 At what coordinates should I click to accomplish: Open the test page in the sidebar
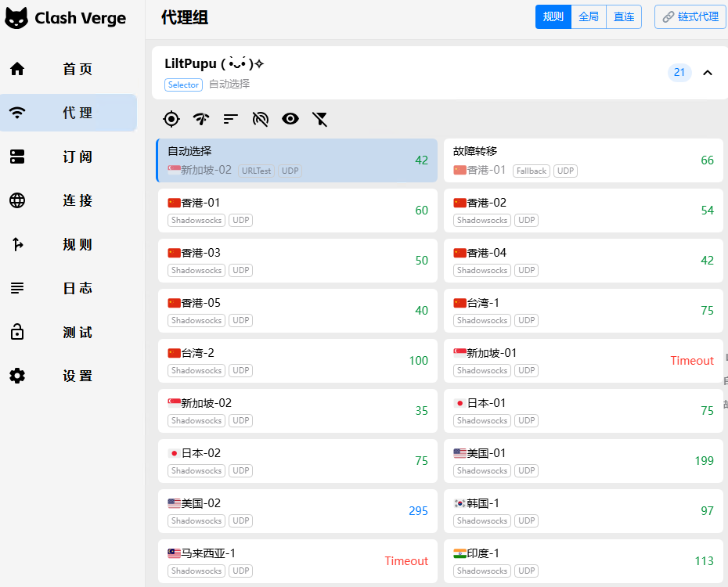(68, 332)
